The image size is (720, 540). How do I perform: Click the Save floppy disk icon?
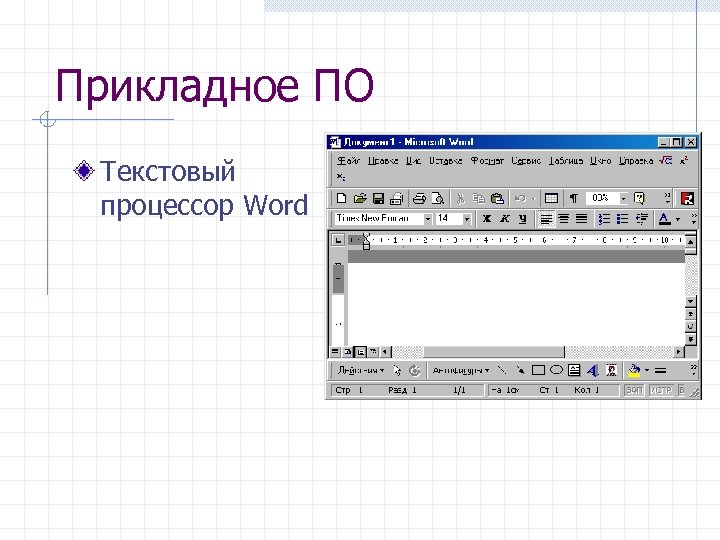pyautogui.click(x=378, y=198)
